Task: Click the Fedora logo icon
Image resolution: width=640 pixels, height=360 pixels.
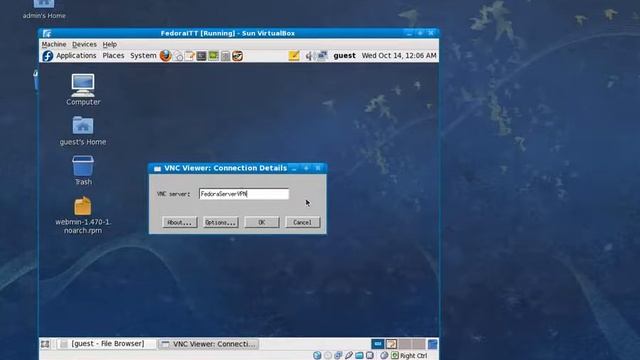Action: [x=48, y=56]
